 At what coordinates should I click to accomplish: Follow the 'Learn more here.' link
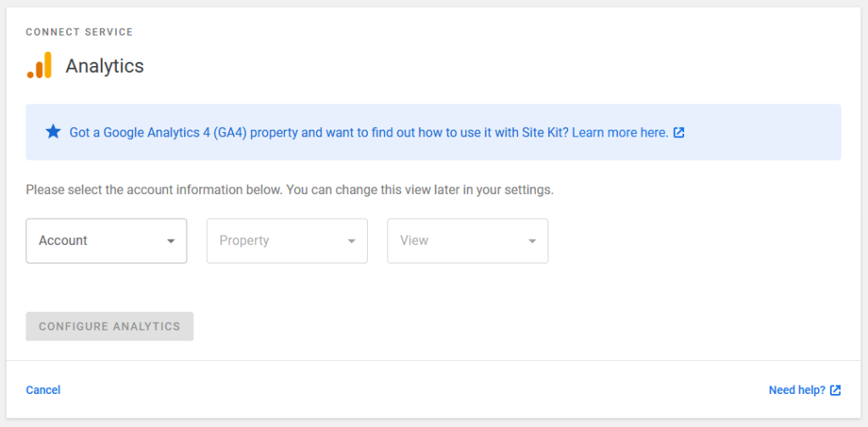pos(620,133)
